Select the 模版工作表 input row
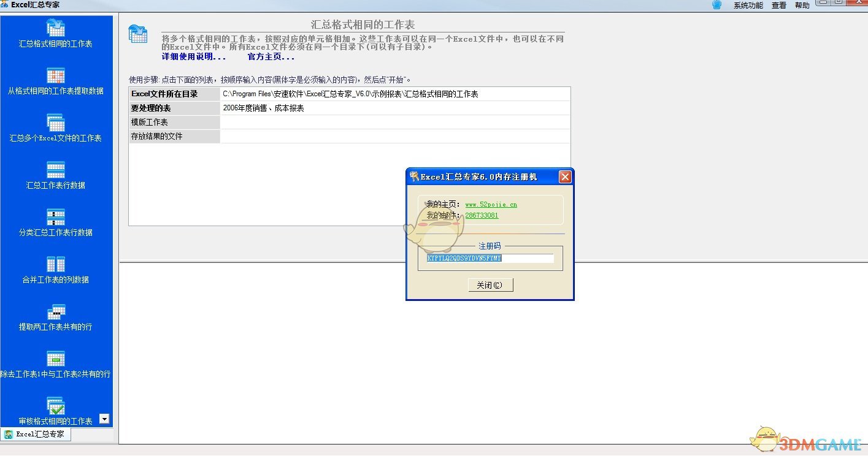 [349, 122]
